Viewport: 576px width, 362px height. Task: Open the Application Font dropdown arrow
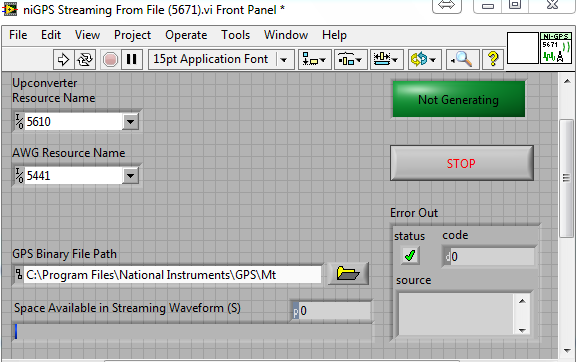click(284, 59)
